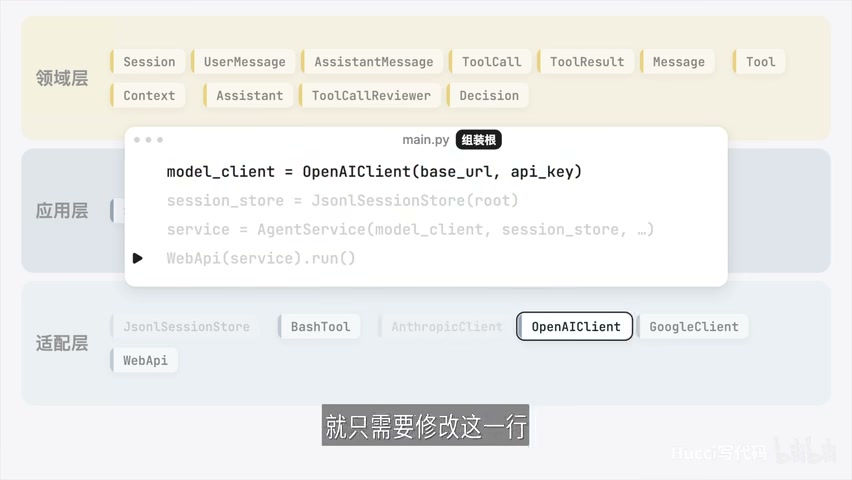
Task: Click the AssistantMessage chip
Action: point(373,62)
